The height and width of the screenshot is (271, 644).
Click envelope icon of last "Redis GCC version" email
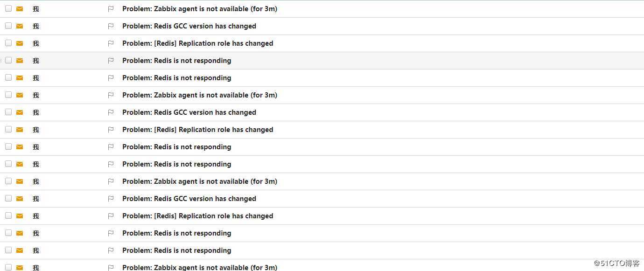pyautogui.click(x=20, y=199)
